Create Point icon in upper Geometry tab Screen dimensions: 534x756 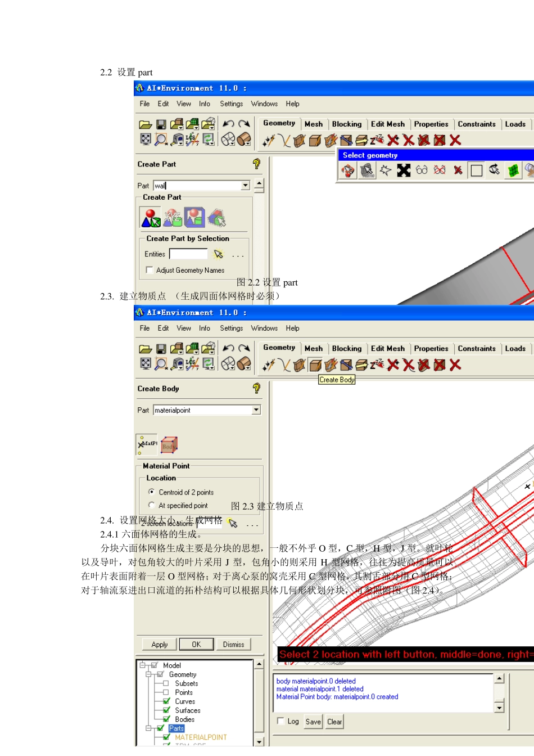coord(269,140)
